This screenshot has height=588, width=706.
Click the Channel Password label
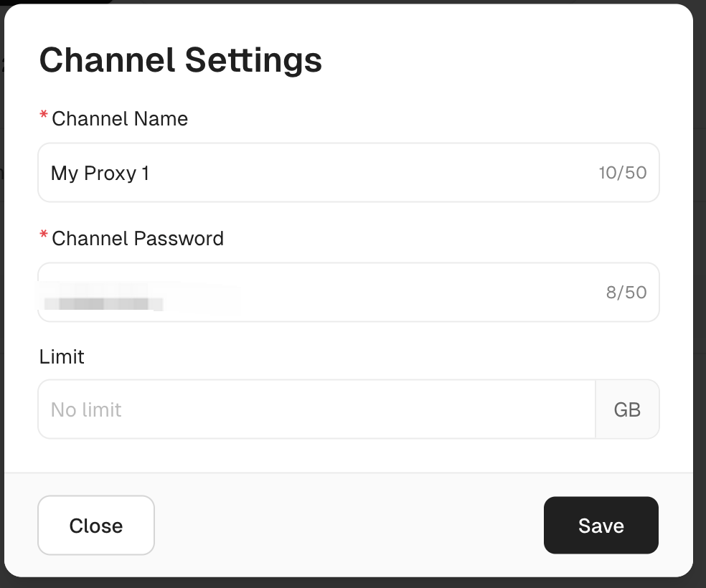pos(137,239)
